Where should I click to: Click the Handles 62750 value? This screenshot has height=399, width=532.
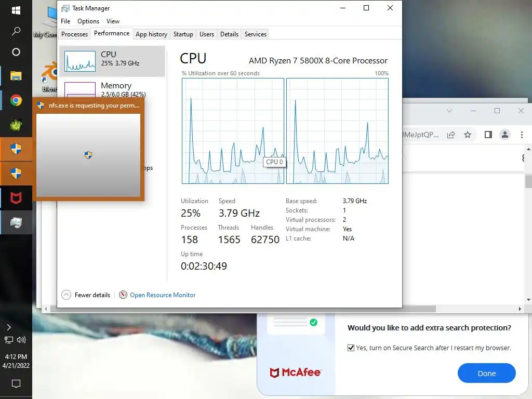[265, 240]
